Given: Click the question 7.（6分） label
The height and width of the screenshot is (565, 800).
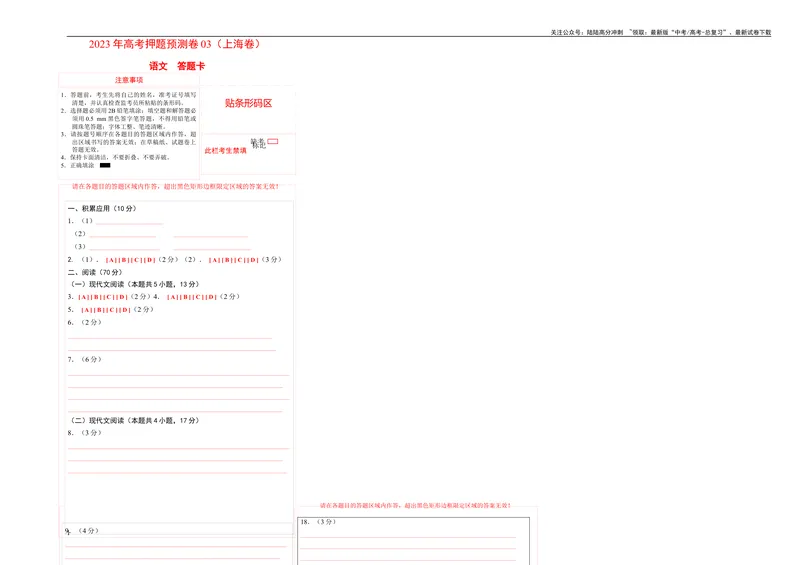Looking at the screenshot, I should (x=85, y=359).
